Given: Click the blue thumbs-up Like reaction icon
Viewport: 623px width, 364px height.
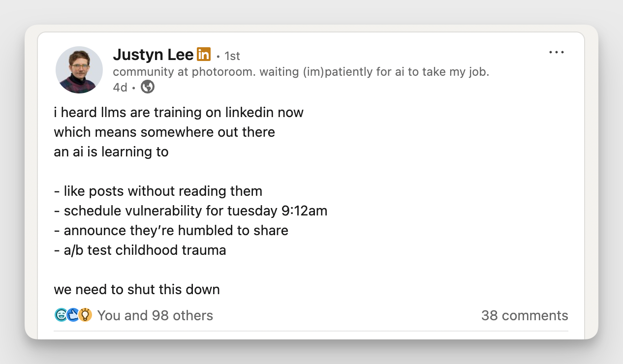Looking at the screenshot, I should 73,315.
